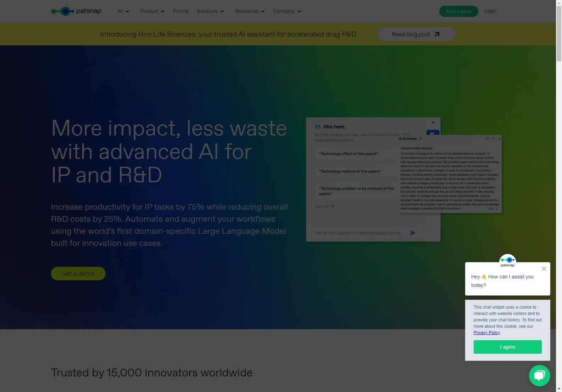The width and height of the screenshot is (562, 392).
Task: Close the chat greeting popup
Action: tap(544, 269)
